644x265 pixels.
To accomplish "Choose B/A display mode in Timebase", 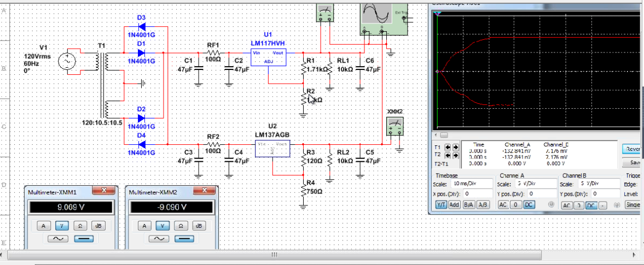I will click(x=468, y=205).
